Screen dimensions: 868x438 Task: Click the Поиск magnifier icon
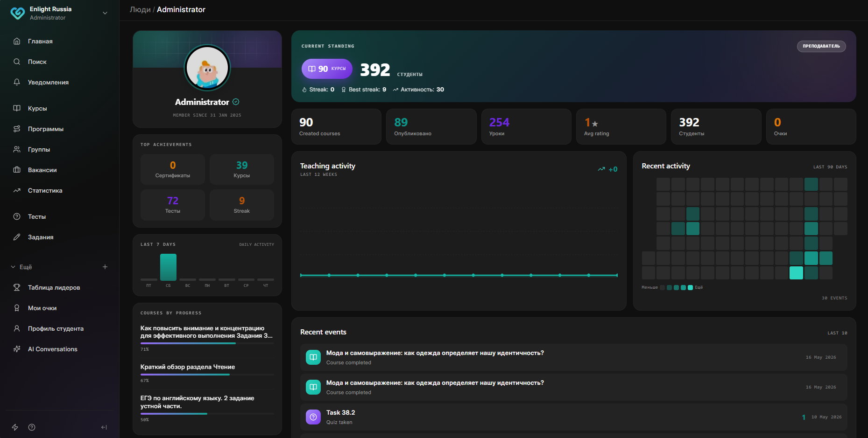tap(17, 62)
